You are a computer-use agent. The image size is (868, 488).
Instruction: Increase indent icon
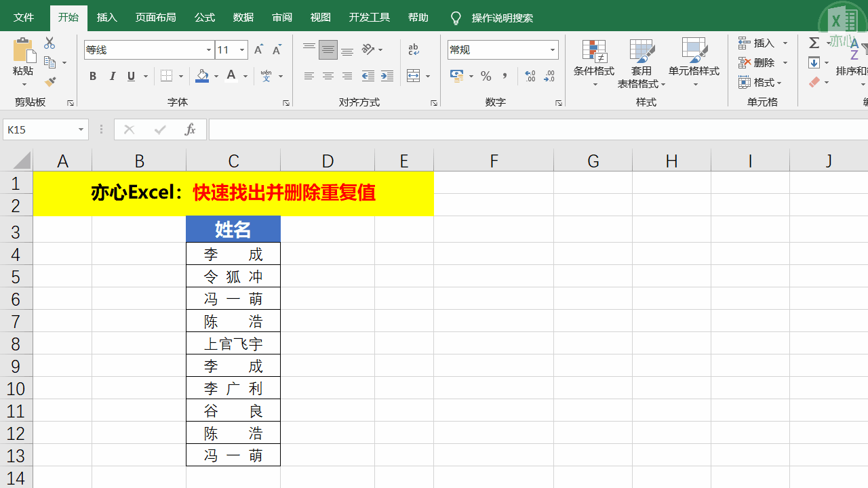[387, 76]
